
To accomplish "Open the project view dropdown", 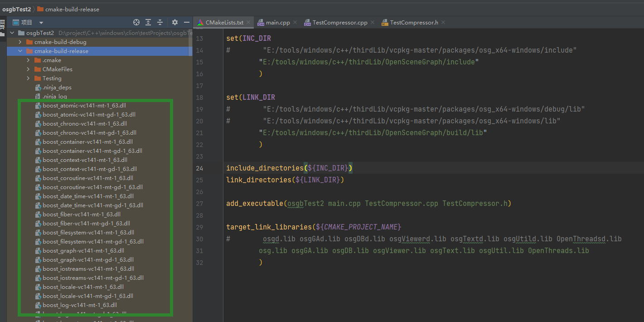I will (x=41, y=23).
